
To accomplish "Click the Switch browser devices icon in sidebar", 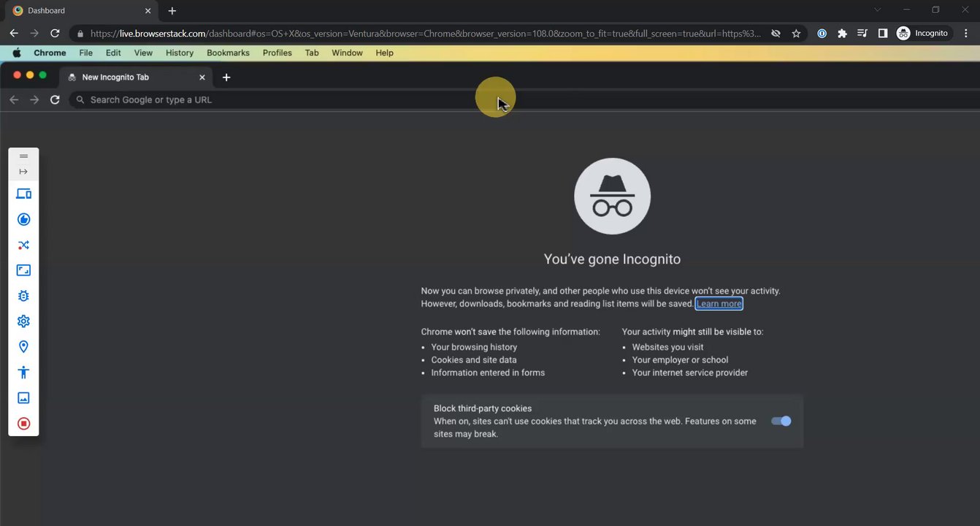I will 23,194.
